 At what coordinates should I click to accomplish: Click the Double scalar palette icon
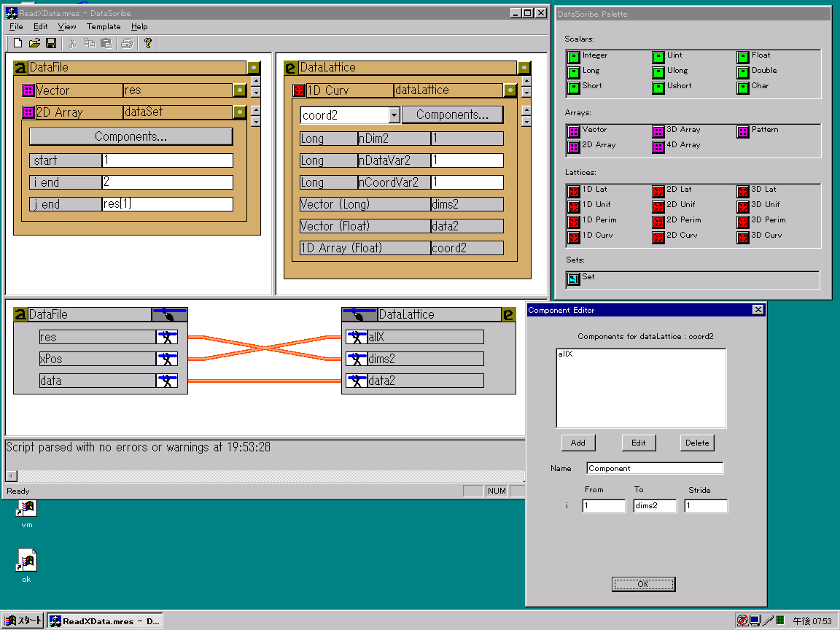743,72
